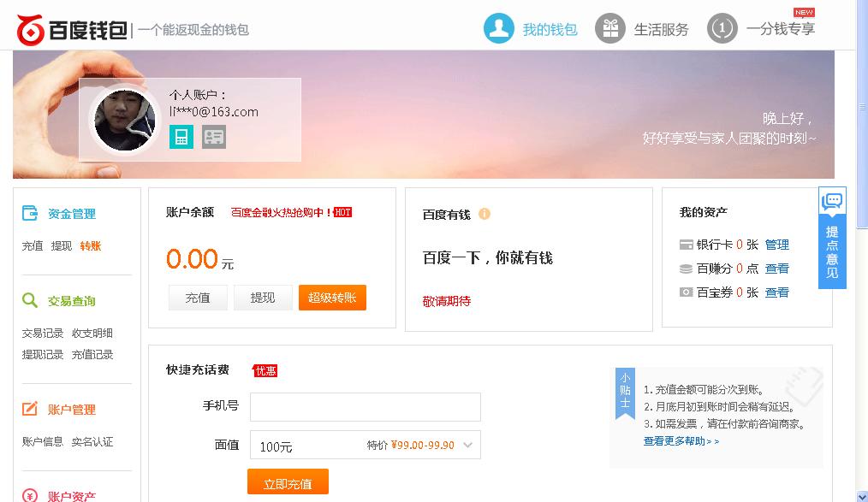Open 资金管理 sidebar section
The height and width of the screenshot is (502, 868).
(x=71, y=214)
